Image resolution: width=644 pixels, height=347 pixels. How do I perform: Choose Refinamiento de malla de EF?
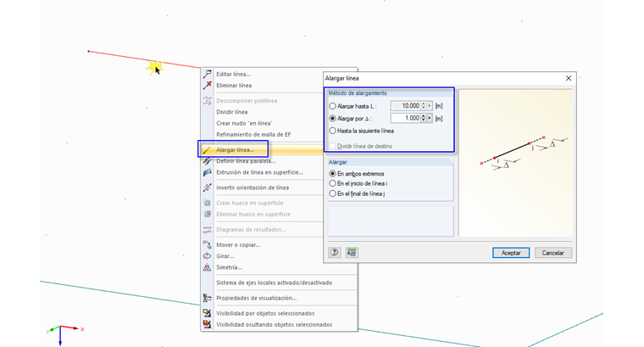(253, 134)
